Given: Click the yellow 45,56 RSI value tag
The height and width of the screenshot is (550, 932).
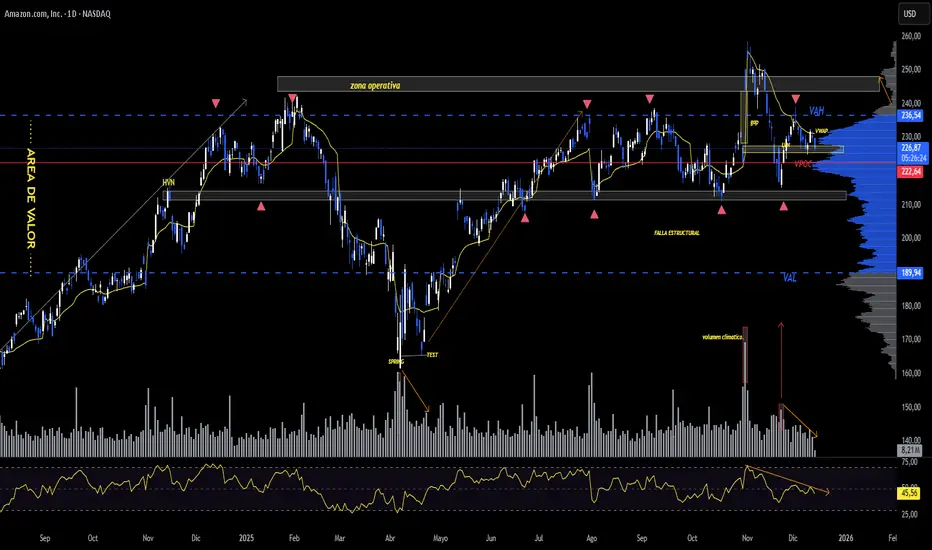Looking at the screenshot, I should pos(909,493).
